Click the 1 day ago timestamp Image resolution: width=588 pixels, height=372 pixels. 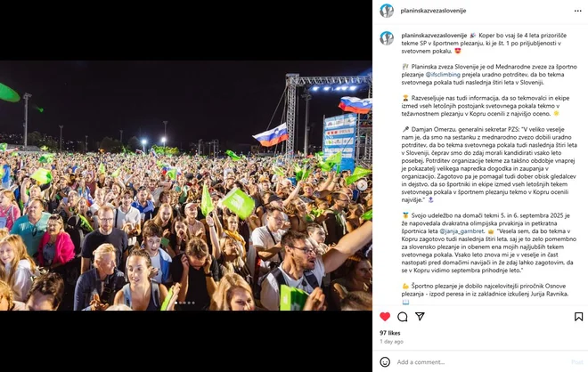click(x=391, y=341)
